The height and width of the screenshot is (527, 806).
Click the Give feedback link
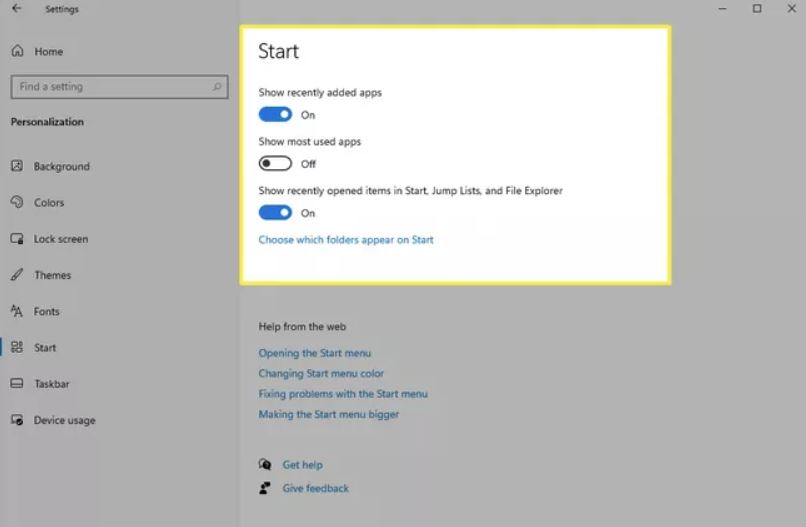point(316,488)
